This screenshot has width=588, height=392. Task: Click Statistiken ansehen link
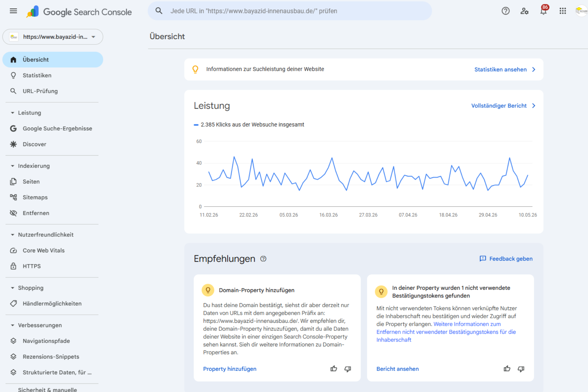point(505,70)
